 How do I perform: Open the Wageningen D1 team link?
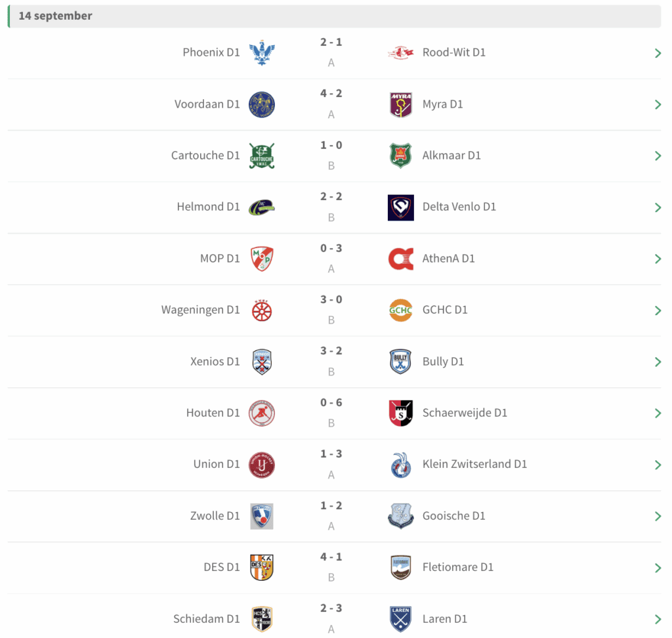(201, 310)
